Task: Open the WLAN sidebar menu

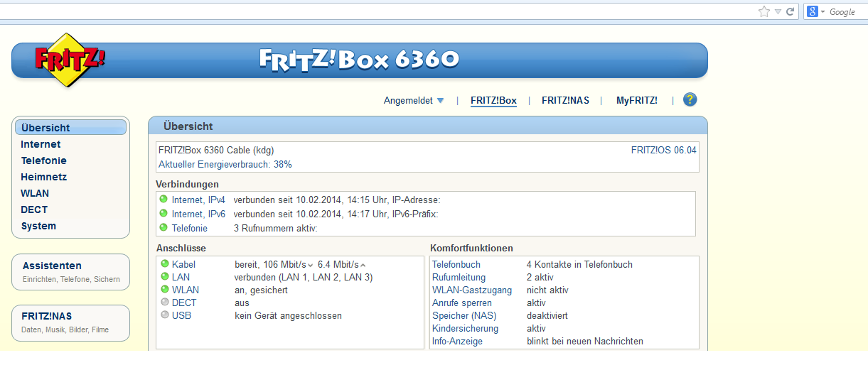Action: (x=35, y=193)
